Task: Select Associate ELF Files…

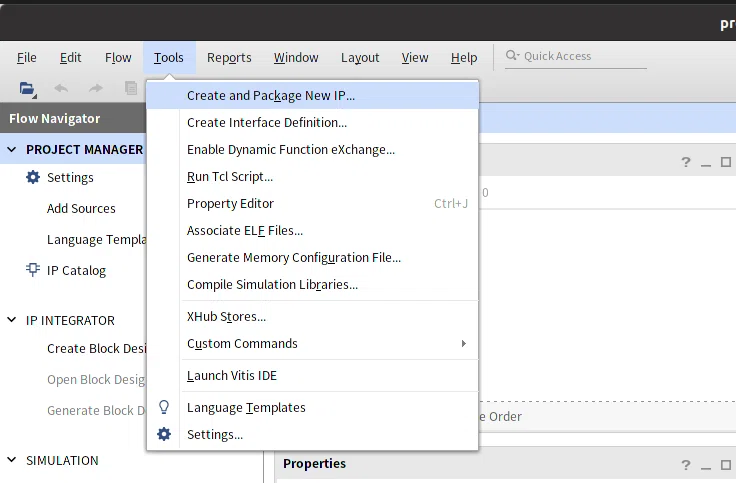Action: coord(313,230)
